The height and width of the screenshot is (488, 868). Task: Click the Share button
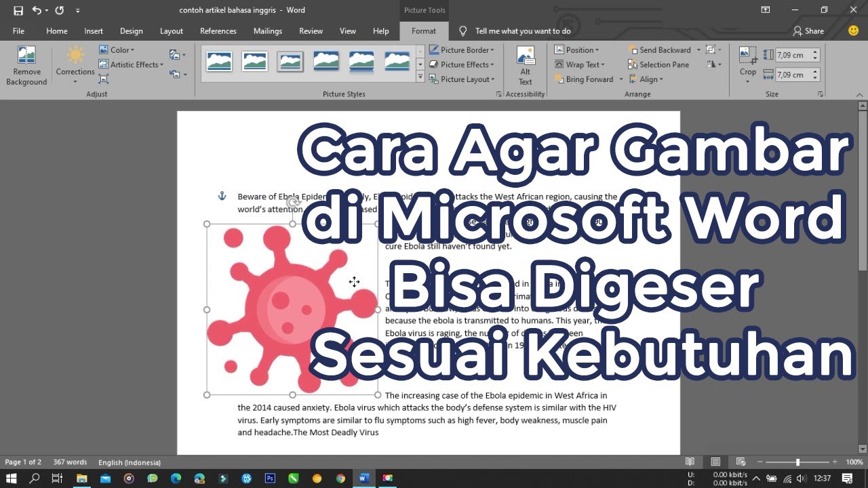tap(808, 31)
